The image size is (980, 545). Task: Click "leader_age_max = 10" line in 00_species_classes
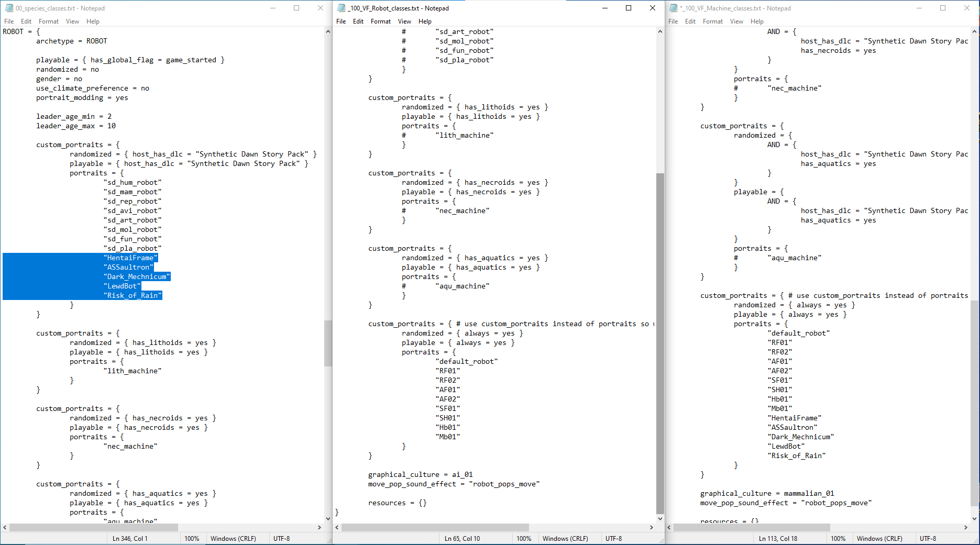76,126
